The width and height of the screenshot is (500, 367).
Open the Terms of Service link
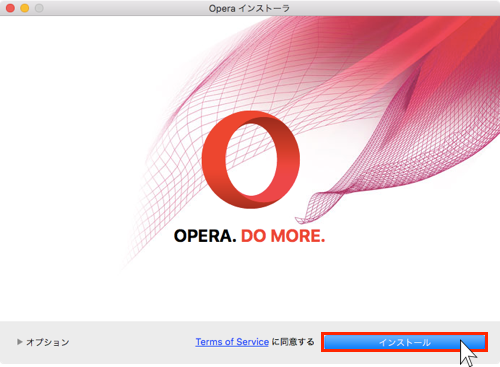pos(232,342)
